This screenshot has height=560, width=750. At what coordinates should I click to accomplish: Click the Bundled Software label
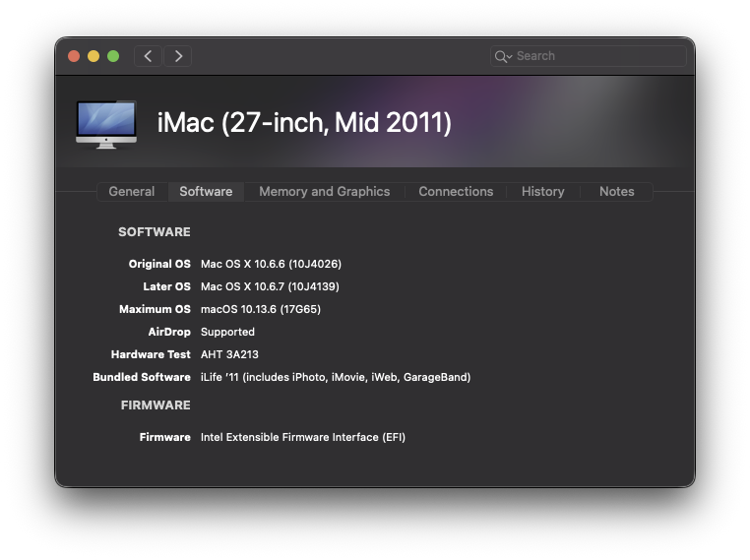[x=142, y=377]
